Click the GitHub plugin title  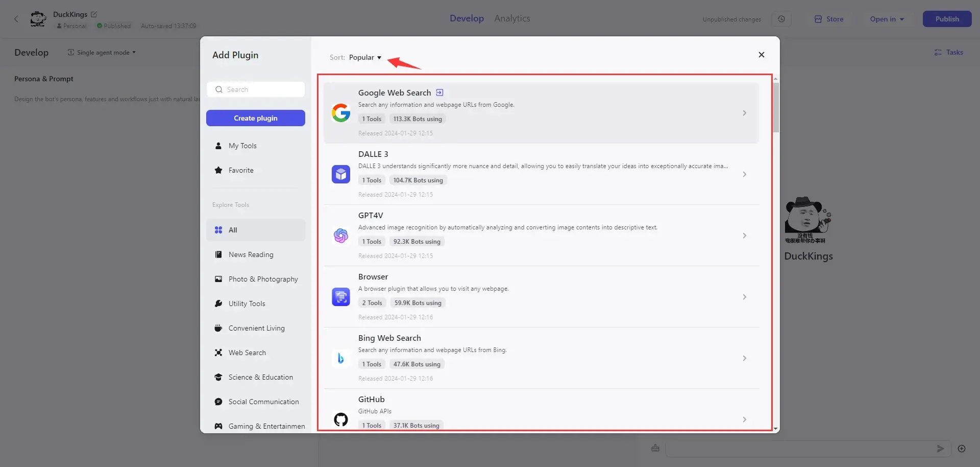[x=371, y=399]
